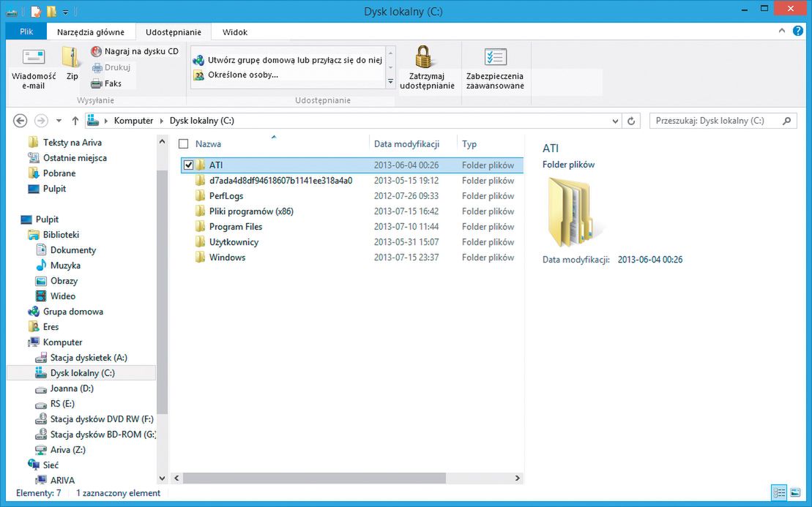
Task: Open Grupa domowa in the navigation pane
Action: [x=73, y=312]
